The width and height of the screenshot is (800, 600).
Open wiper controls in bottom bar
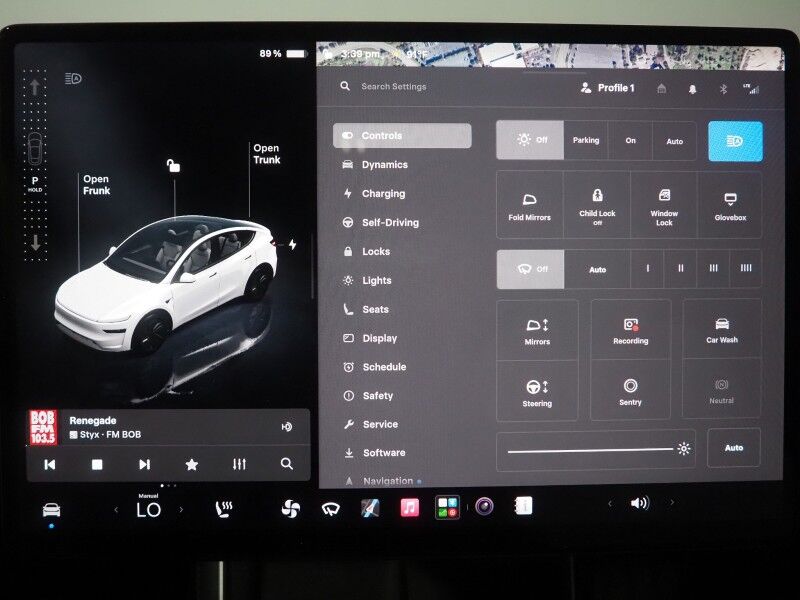tap(331, 509)
